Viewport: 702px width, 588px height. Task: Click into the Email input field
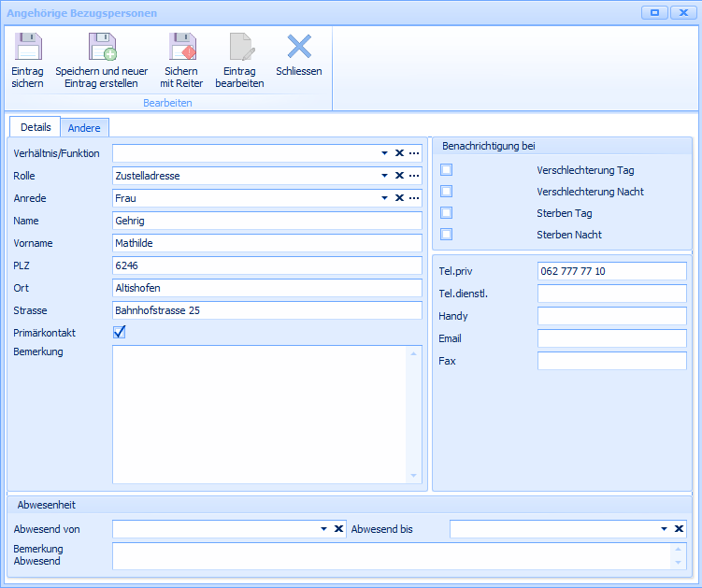(x=611, y=338)
